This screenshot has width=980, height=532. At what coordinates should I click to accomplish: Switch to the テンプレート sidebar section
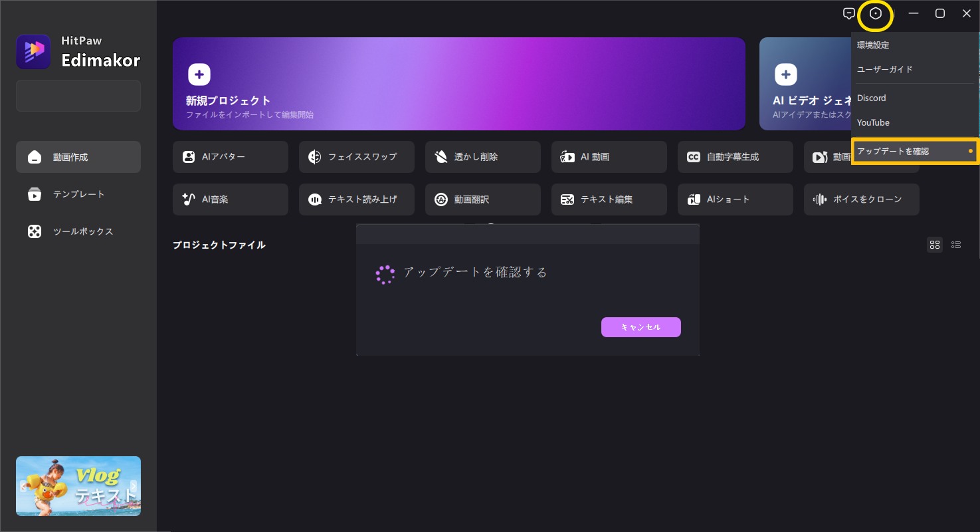78,194
